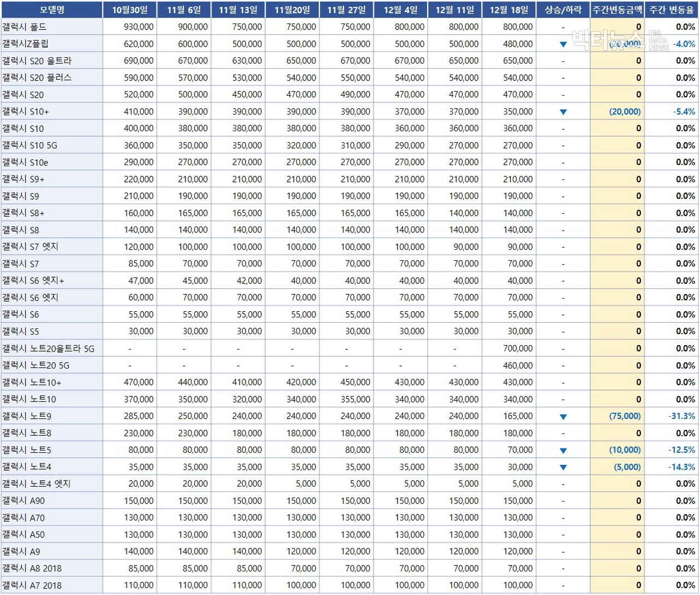Select the 주간변동금액 column header
This screenshot has height=595, width=700.
[617, 10]
